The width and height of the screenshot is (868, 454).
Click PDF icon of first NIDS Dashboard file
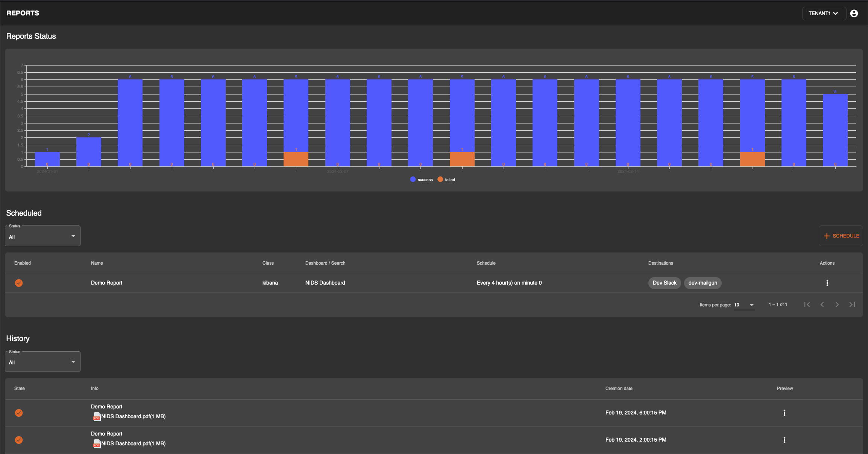97,416
